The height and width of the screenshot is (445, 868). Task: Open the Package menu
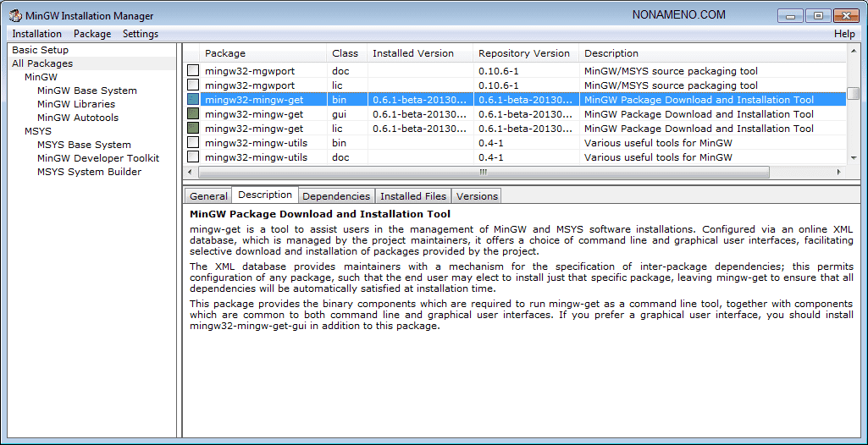pyautogui.click(x=92, y=34)
